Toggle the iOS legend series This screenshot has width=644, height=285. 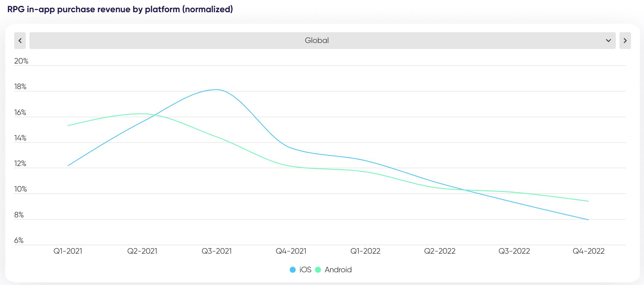click(305, 270)
